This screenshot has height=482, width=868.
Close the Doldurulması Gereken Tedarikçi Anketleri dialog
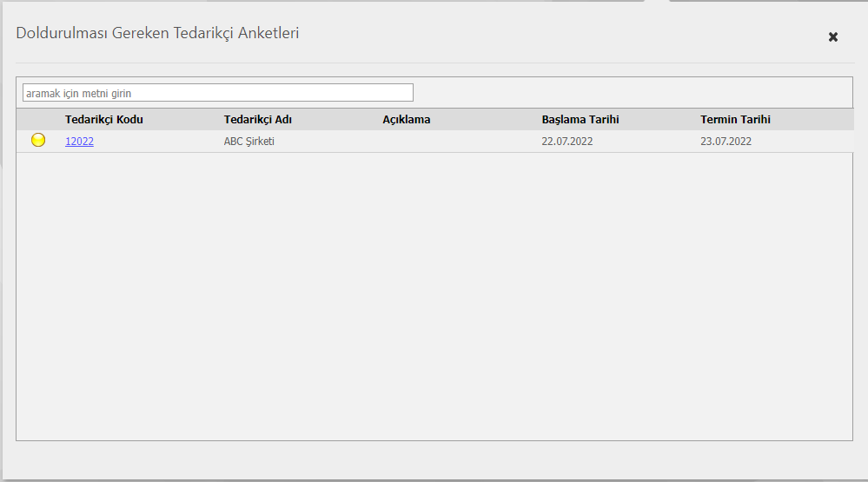[833, 36]
